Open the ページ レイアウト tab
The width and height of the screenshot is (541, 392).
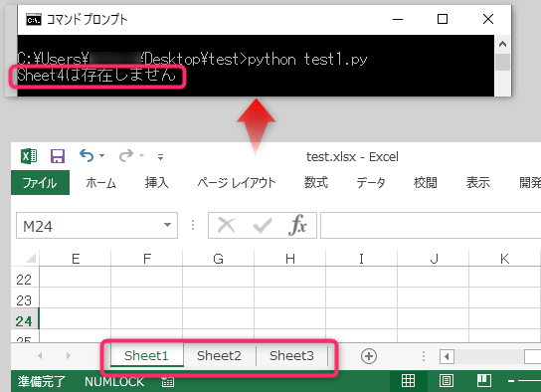pos(237,182)
